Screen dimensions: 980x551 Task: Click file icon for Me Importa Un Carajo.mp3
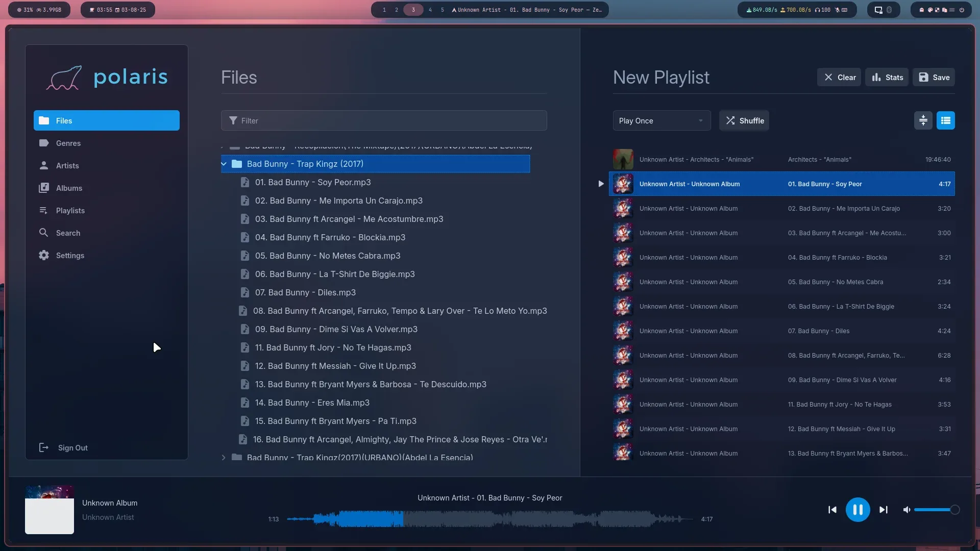[245, 201]
